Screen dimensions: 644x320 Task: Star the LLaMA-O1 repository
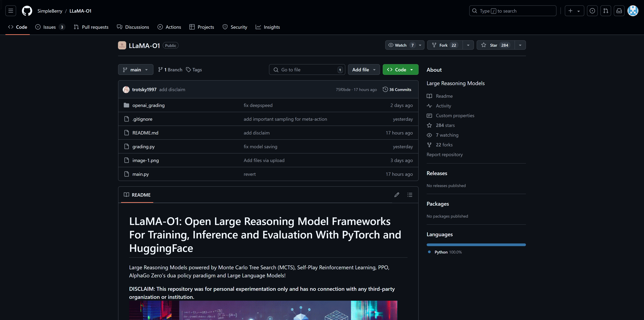[496, 45]
